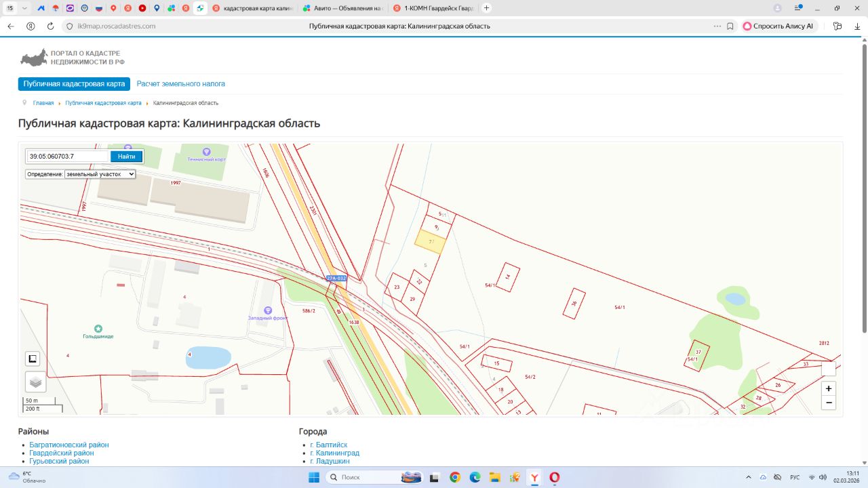The height and width of the screenshot is (488, 868).
Task: Click the Гольдшмиде star marker on map
Action: (x=98, y=328)
